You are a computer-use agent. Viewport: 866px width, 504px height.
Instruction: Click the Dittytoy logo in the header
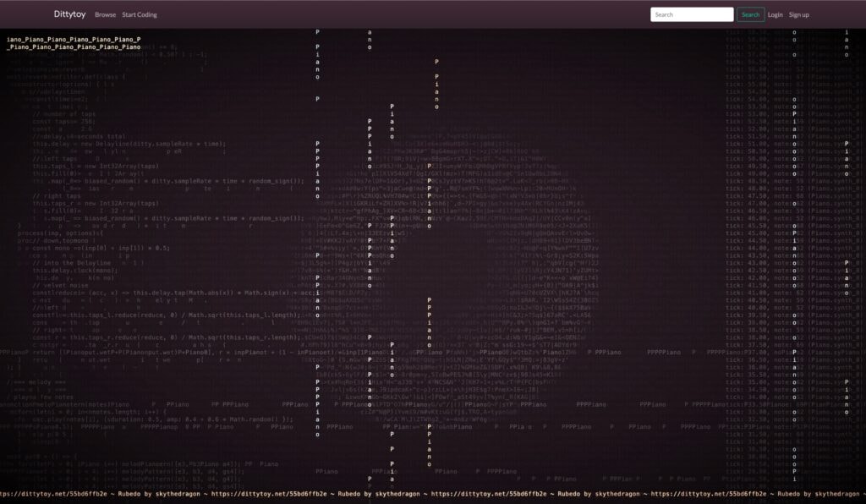pos(70,14)
